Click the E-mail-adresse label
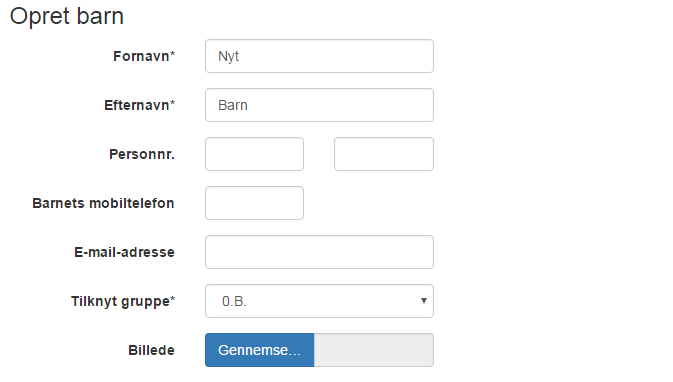The width and height of the screenshot is (673, 382). click(124, 252)
